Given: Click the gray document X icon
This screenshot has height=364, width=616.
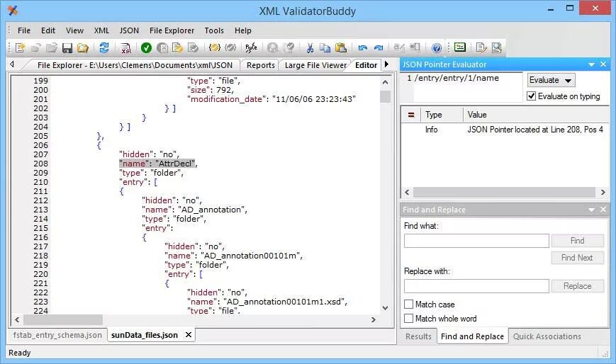Looking at the screenshot, I should [x=162, y=48].
